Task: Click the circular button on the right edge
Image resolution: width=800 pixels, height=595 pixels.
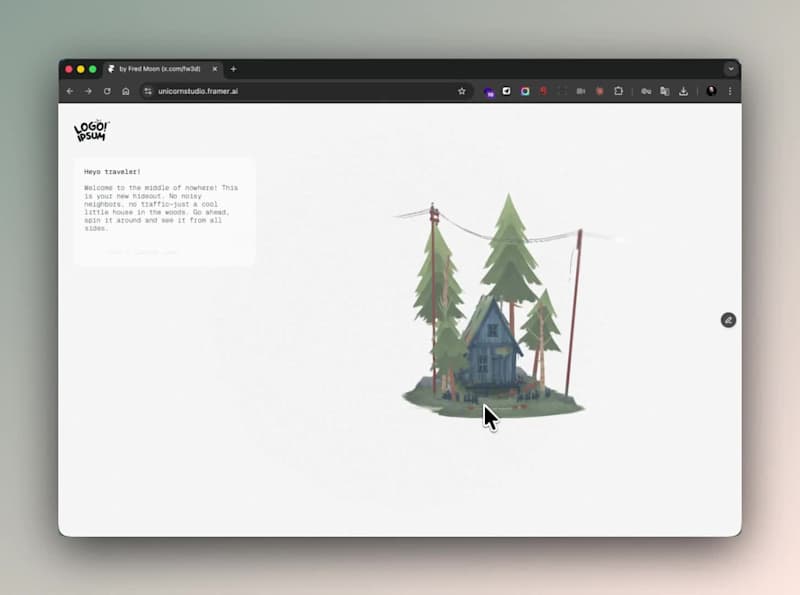Action: coord(728,319)
